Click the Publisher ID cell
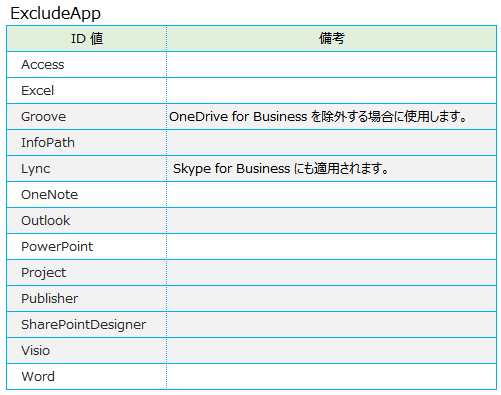Screen dimensions: 501x395 (87, 299)
